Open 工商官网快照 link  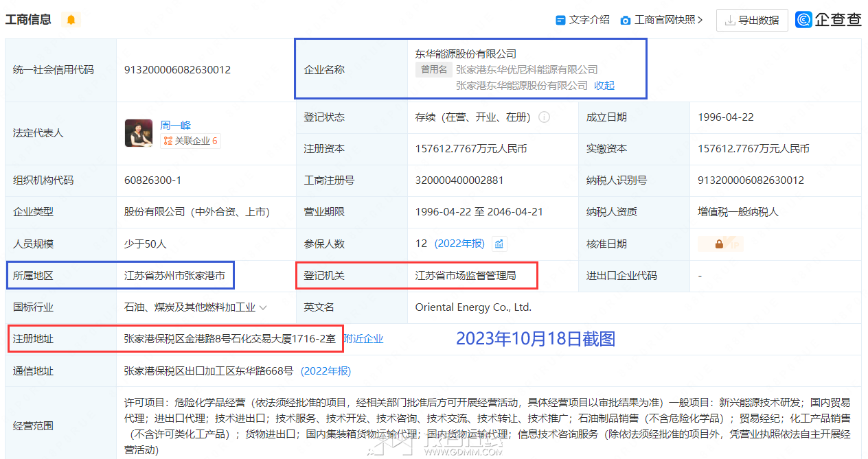[661, 20]
